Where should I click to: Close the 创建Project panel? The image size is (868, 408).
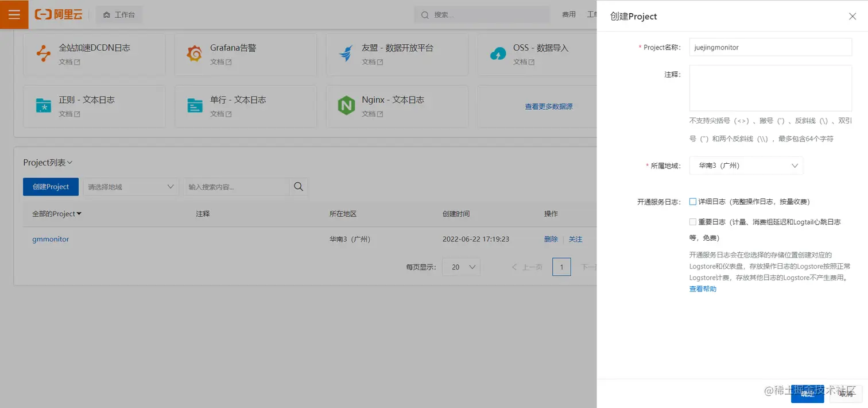tap(852, 16)
